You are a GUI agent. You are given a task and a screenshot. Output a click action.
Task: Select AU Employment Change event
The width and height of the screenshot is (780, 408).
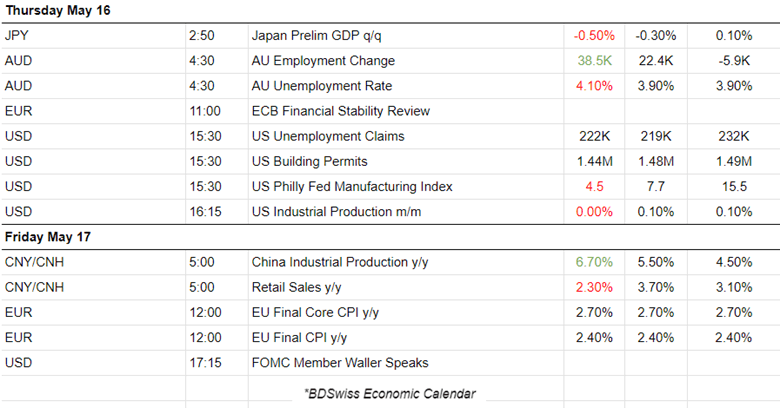coord(323,61)
